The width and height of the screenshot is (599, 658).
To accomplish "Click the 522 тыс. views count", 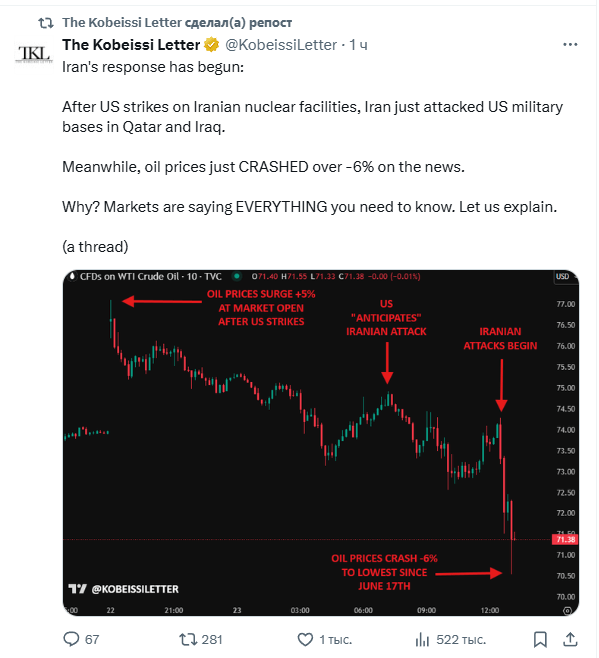I will 461,640.
